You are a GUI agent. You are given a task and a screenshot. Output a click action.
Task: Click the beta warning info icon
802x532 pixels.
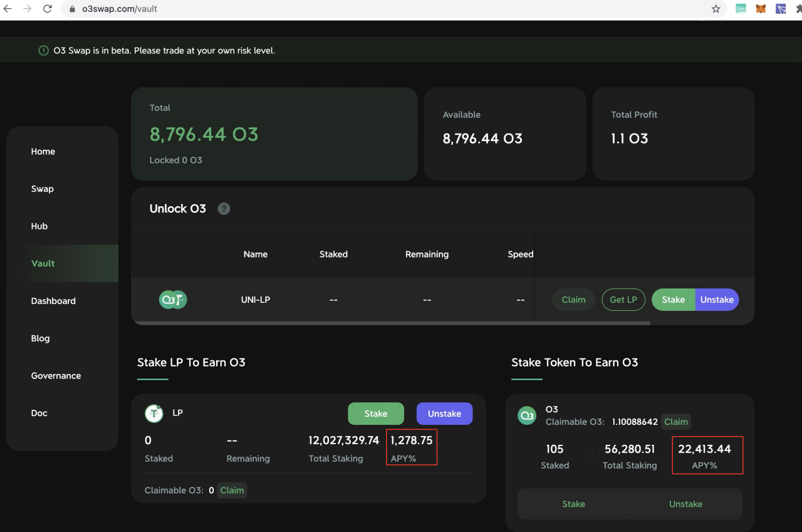[x=43, y=50]
